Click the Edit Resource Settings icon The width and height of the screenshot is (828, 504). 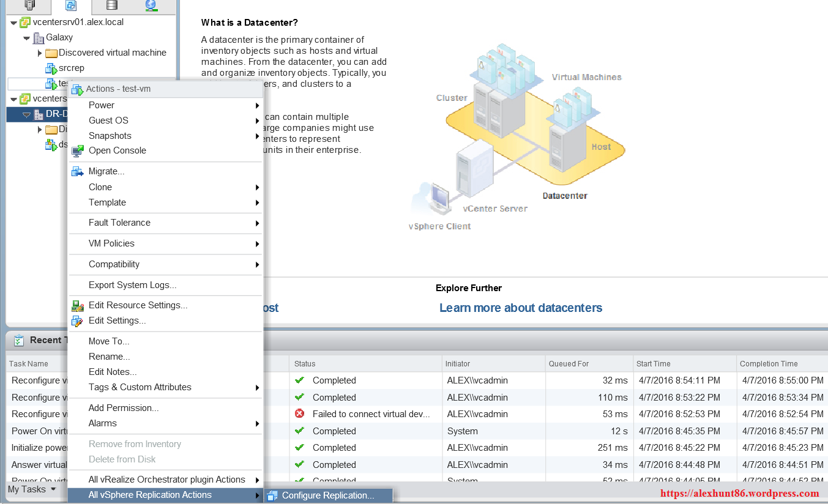pyautogui.click(x=78, y=306)
